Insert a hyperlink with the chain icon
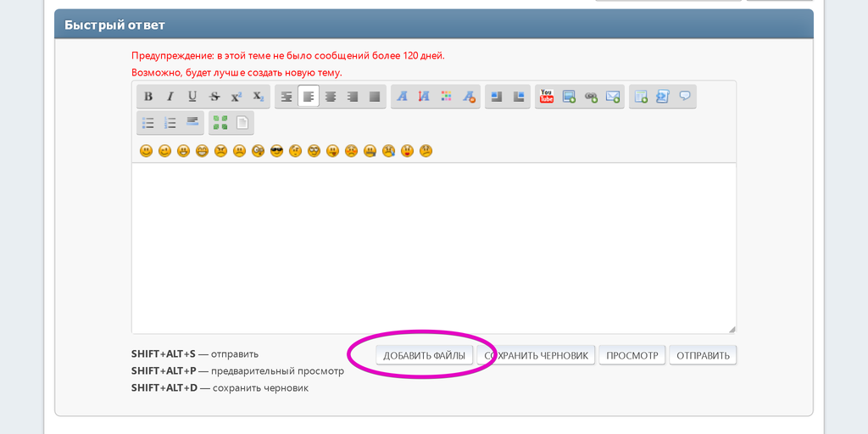The height and width of the screenshot is (434, 868). (x=591, y=97)
